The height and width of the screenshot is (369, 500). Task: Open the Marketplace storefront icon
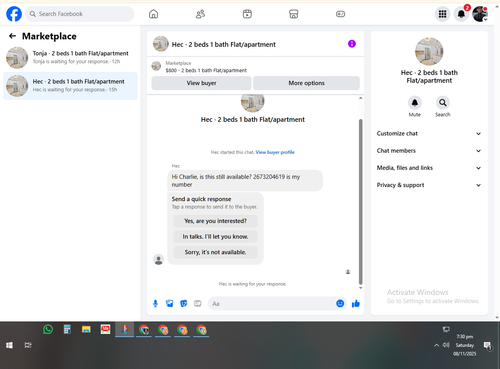pyautogui.click(x=293, y=14)
